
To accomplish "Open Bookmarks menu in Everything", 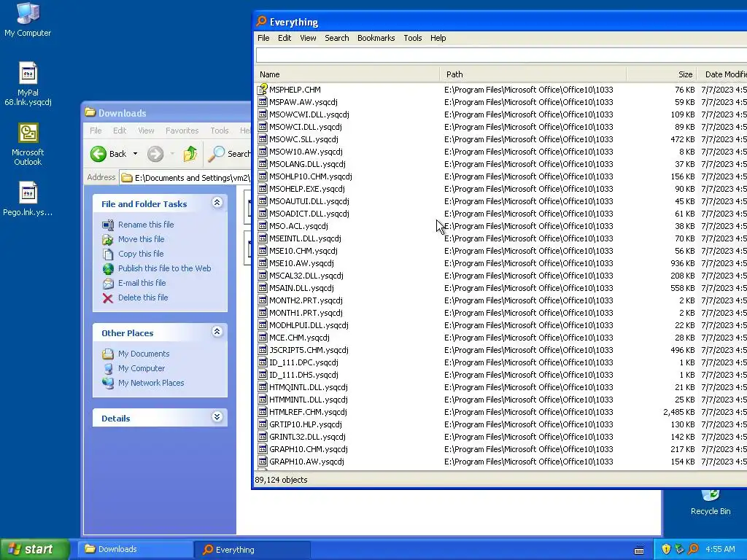I will pos(376,38).
